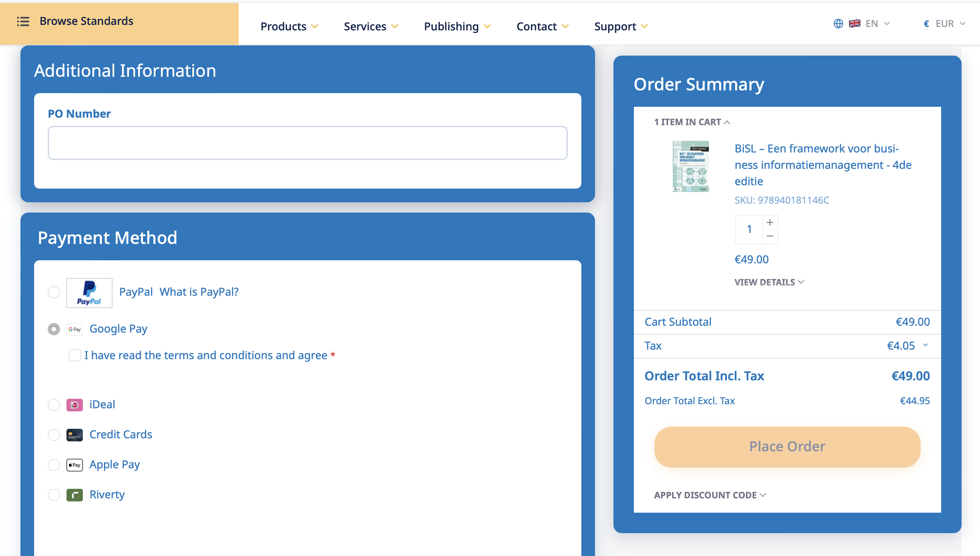Click into the PO Number input field
Screen dimensions: 980x556
click(307, 143)
